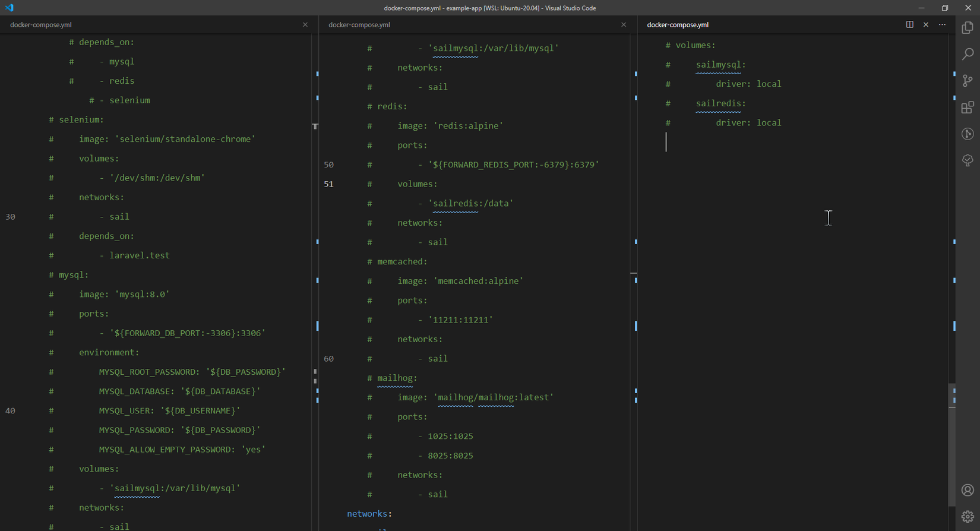The height and width of the screenshot is (531, 980).
Task: Click line number 51 in the gutter
Action: pyautogui.click(x=328, y=184)
